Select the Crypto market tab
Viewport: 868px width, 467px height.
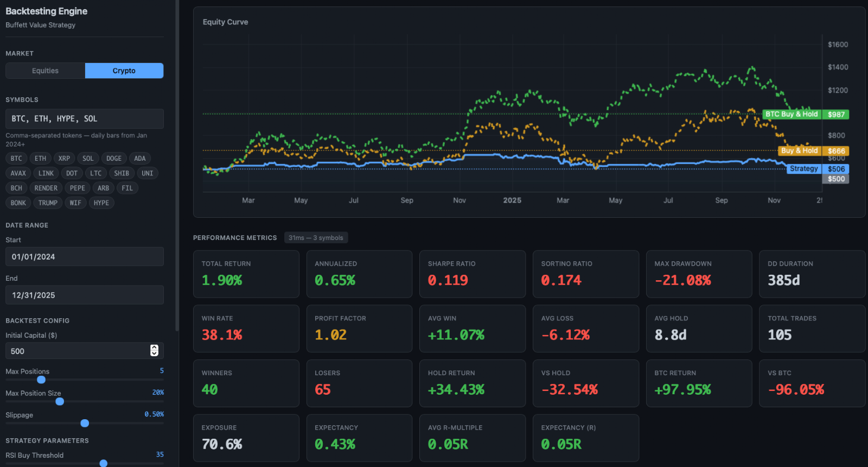(124, 71)
